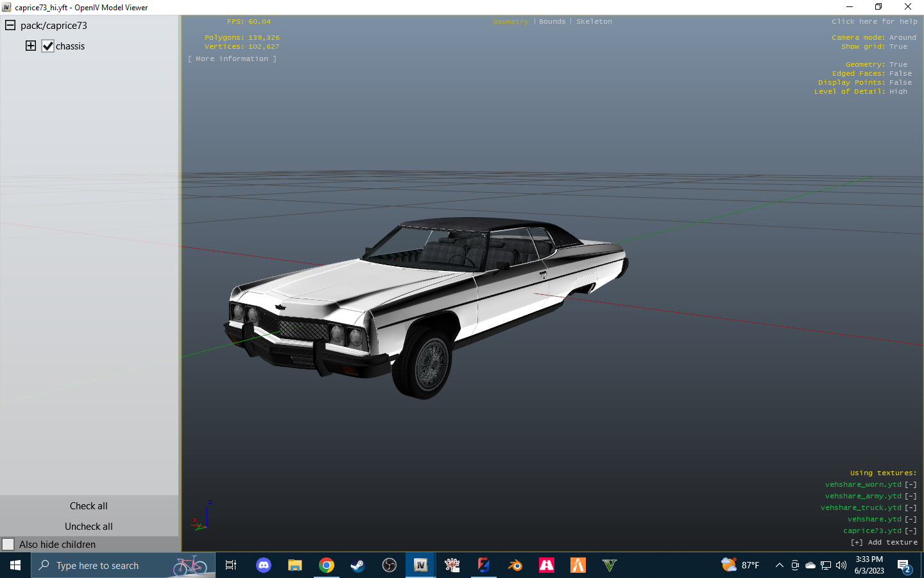Enable the Also hide children option
The width and height of the screenshot is (924, 578).
pos(9,544)
